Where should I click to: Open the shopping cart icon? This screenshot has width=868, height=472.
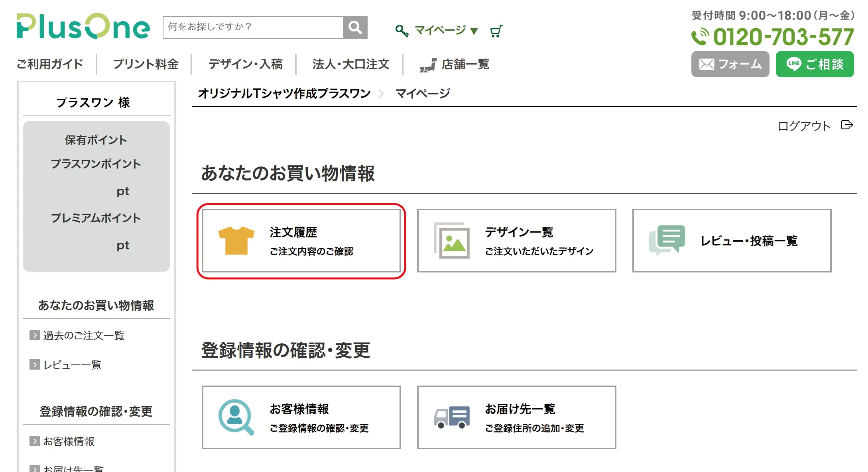tap(496, 31)
